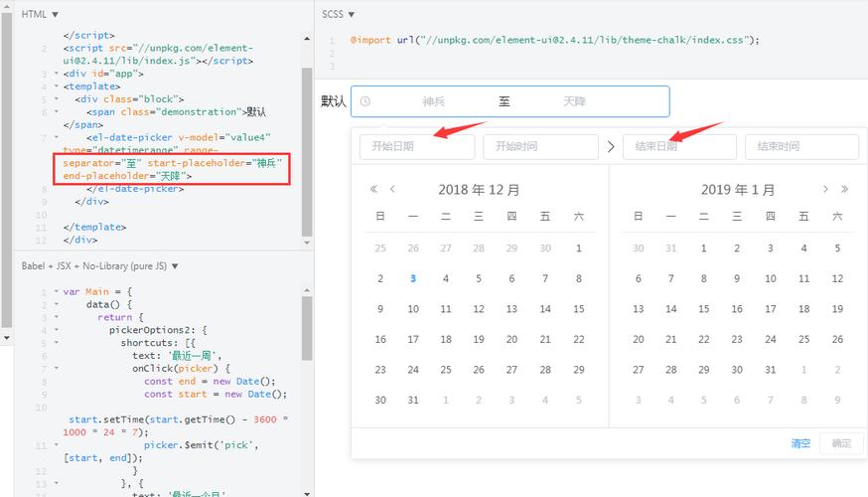
Task: Click the clock icon in date range input
Action: click(x=365, y=101)
